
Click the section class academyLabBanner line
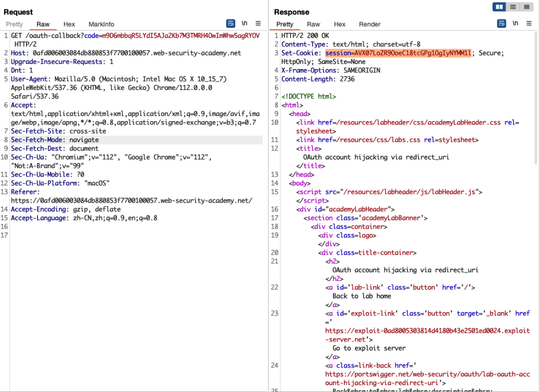365,217
